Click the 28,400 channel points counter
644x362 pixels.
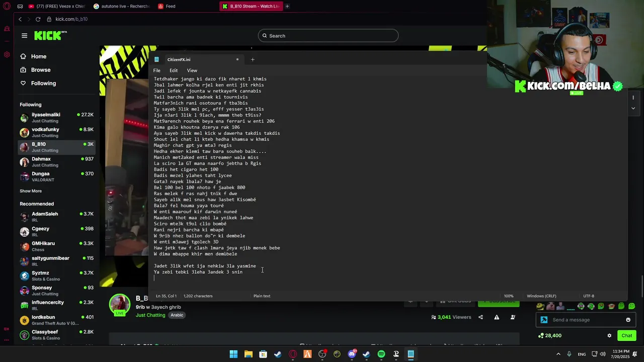549,335
